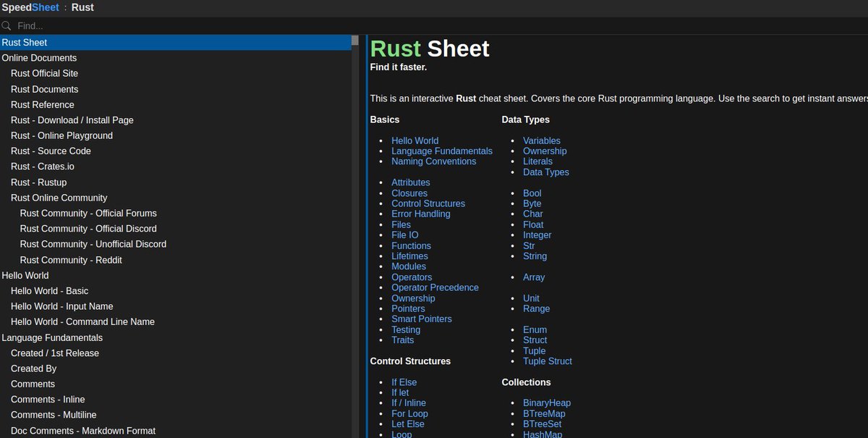Screen dimensions: 868x438
Task: Open the Naming Conventions link
Action: click(x=434, y=161)
